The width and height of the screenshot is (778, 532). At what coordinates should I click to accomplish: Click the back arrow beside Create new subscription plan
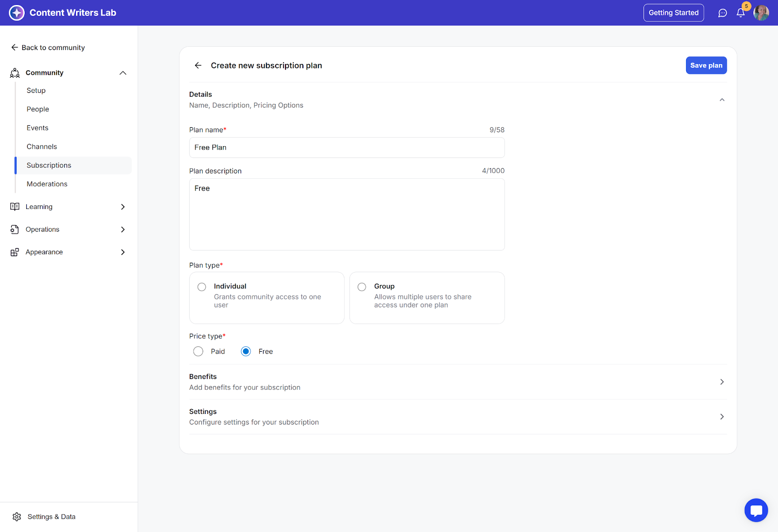coord(198,66)
